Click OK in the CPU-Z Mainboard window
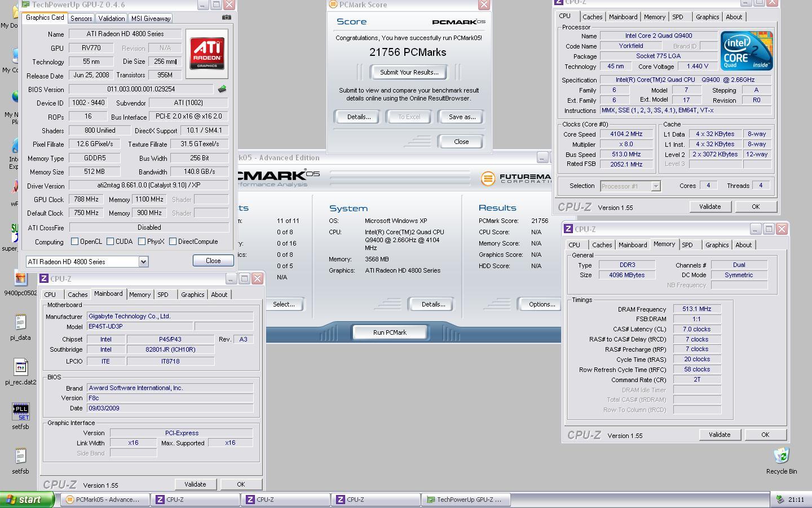812x508 pixels. coord(241,484)
